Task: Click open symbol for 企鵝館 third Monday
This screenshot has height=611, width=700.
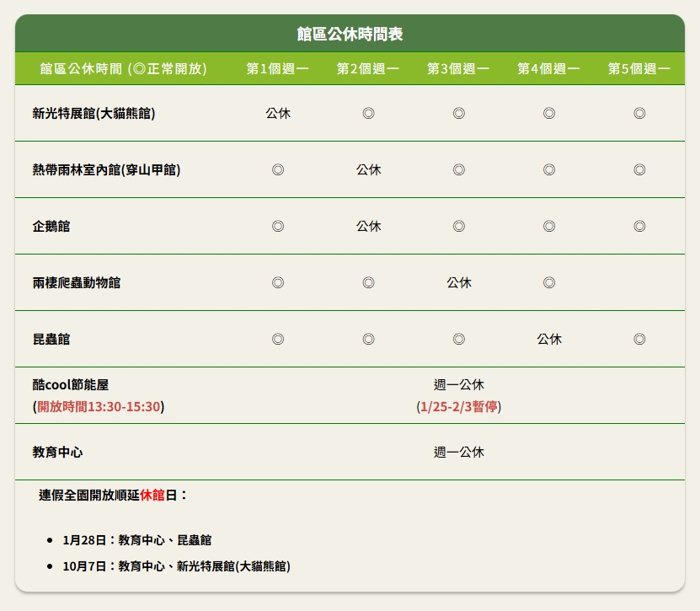Action: [x=458, y=227]
